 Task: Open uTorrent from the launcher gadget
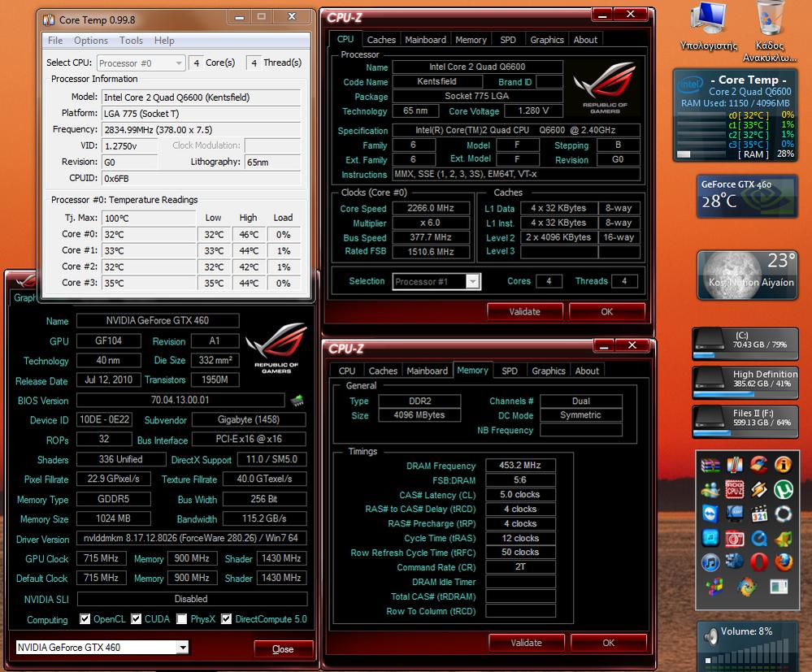783,489
